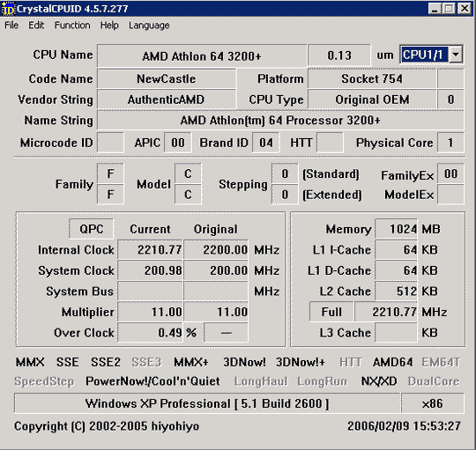476x450 pixels.
Task: Click the AMD64 feature label
Action: coord(392,362)
